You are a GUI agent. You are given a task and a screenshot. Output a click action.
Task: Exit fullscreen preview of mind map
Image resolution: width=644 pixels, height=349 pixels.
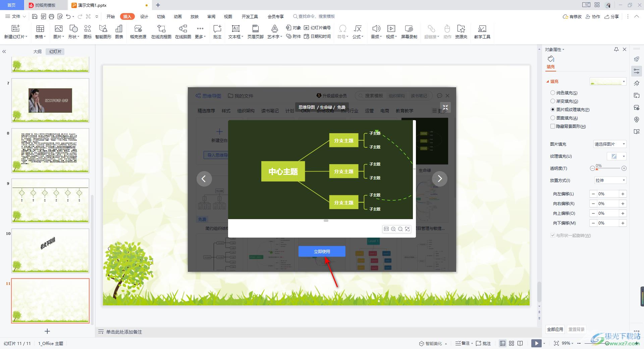click(445, 107)
